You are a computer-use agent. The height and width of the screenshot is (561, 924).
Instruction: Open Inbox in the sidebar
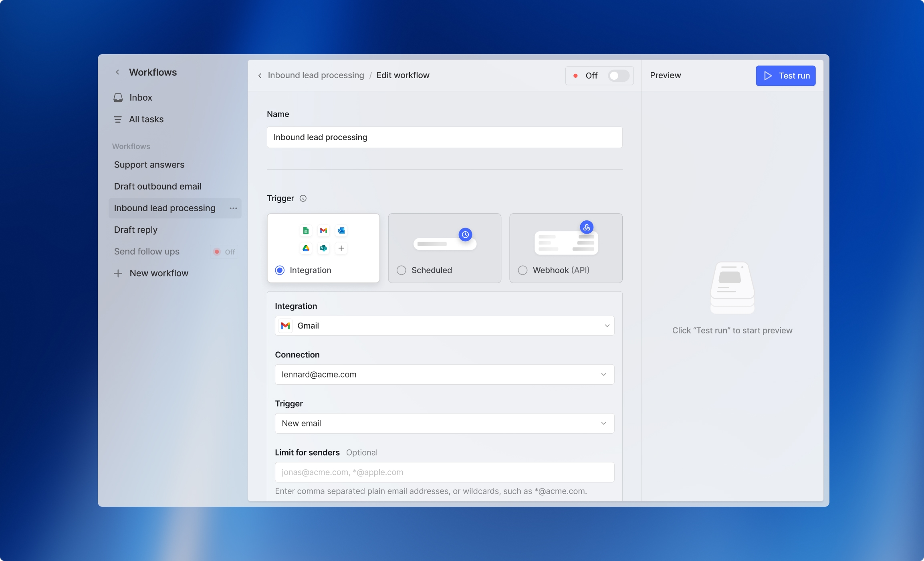click(140, 98)
